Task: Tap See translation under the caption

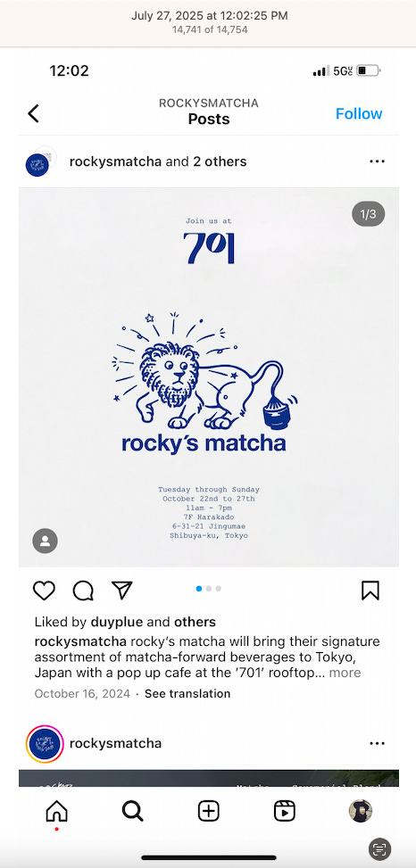Action: click(x=187, y=694)
